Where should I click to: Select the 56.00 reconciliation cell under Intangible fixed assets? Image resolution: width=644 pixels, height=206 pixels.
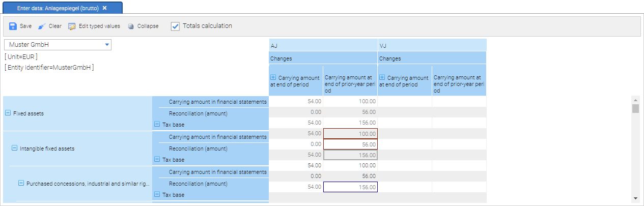tap(350, 144)
